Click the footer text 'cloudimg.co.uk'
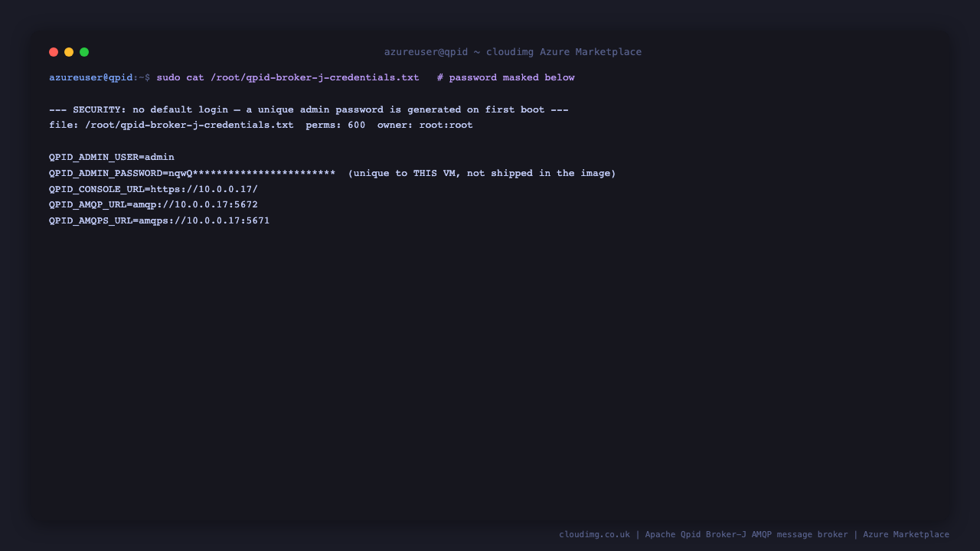Screen dimensions: 980x551 click(594, 534)
